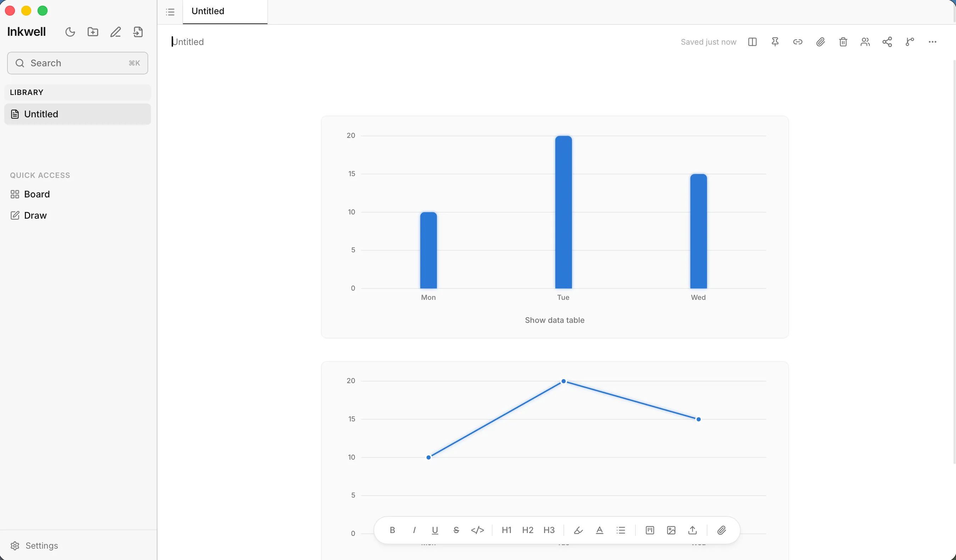Click the paperclip icon in formatting toolbar

click(722, 530)
